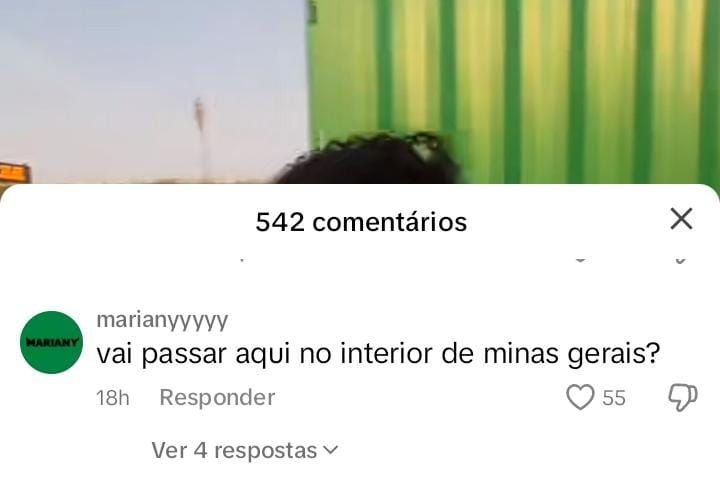Click the chevron beside Ver 4 respostas

pyautogui.click(x=331, y=450)
